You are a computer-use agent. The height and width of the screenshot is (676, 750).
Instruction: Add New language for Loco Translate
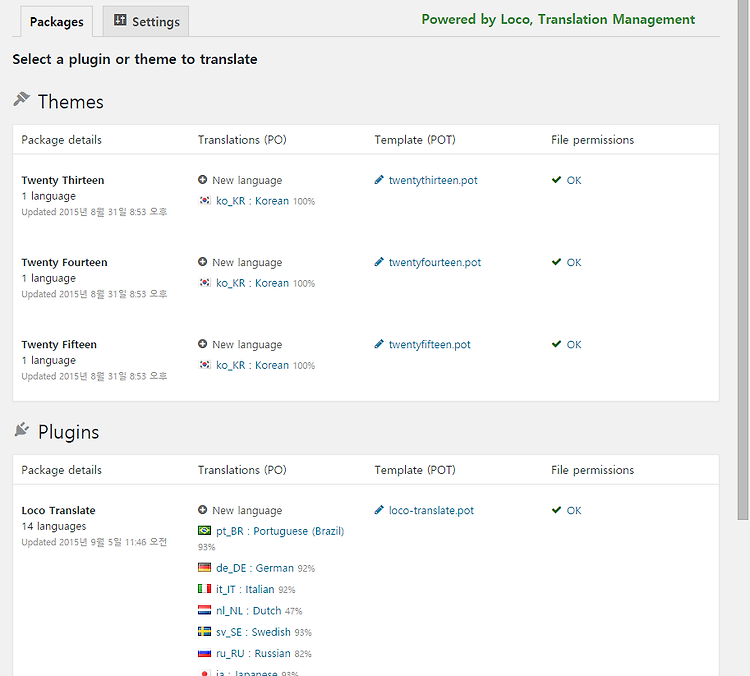pos(247,511)
